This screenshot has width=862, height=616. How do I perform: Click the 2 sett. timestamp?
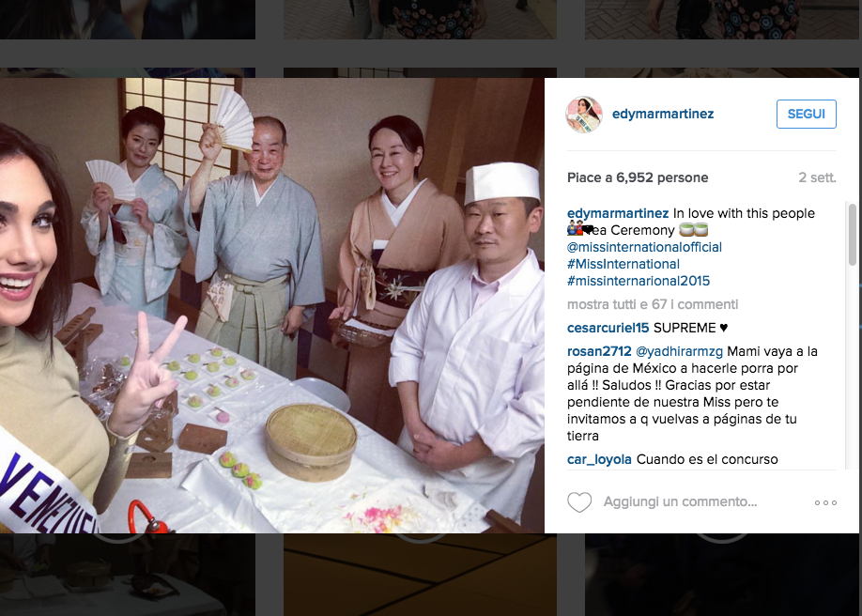817,177
